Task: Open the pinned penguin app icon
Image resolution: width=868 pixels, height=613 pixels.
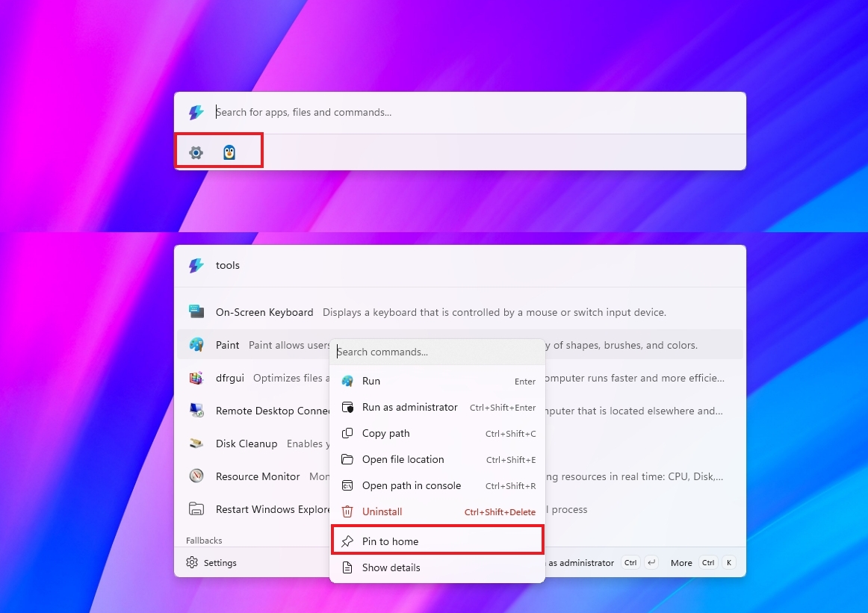Action: (229, 152)
